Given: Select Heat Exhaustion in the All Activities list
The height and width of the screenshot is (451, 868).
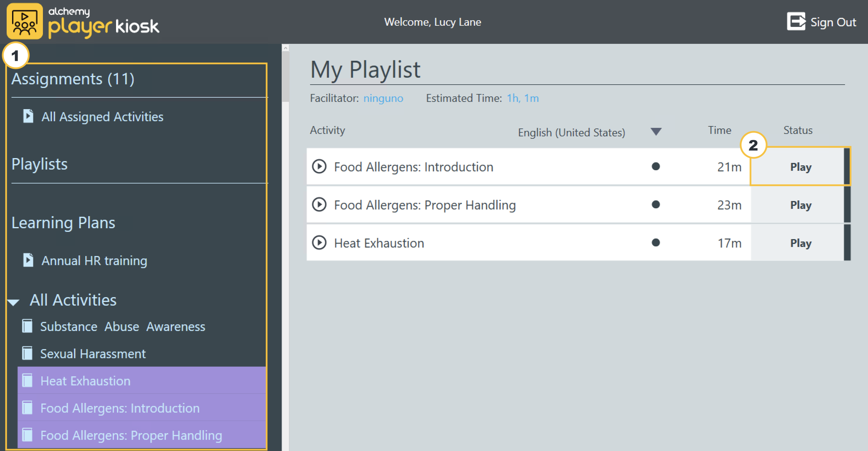Looking at the screenshot, I should [85, 381].
